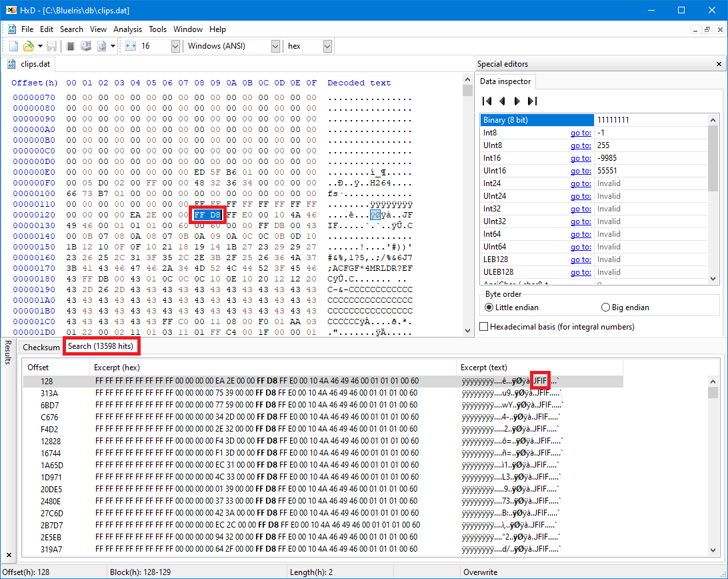Select search result at offset 6BD7
728x579 pixels.
(323, 405)
